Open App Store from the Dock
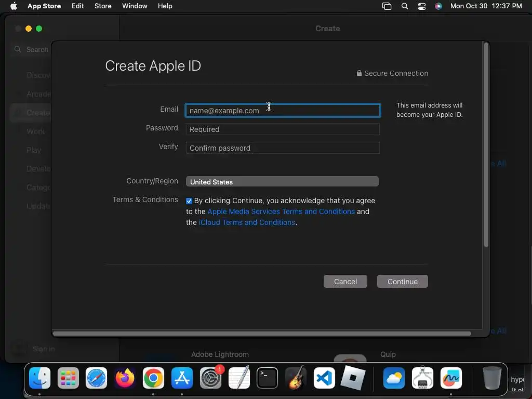 pyautogui.click(x=182, y=378)
